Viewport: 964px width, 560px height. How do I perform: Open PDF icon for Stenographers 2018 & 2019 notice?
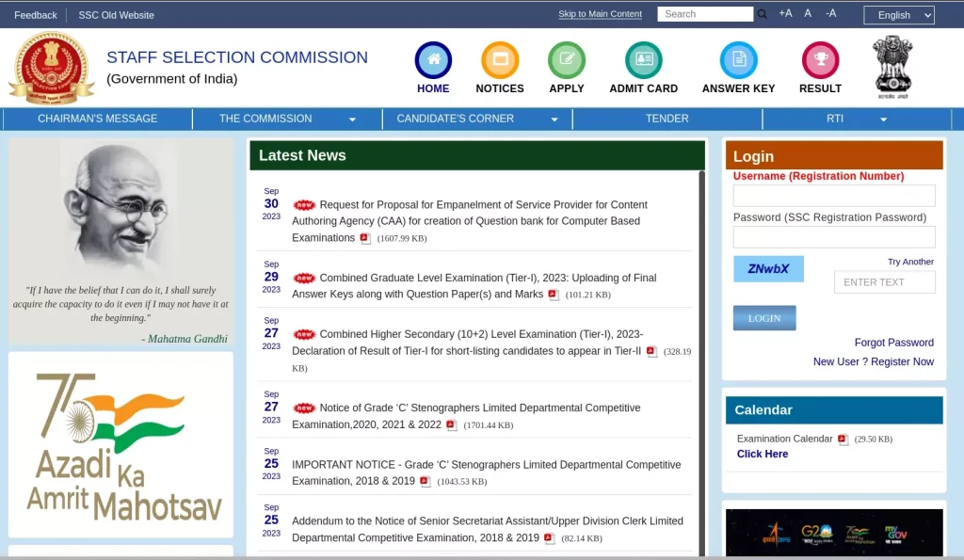(x=426, y=482)
